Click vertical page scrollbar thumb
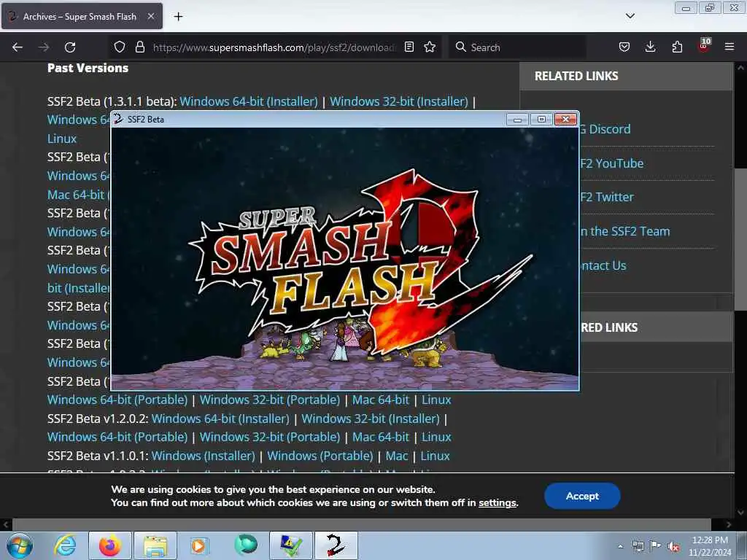 740,238
